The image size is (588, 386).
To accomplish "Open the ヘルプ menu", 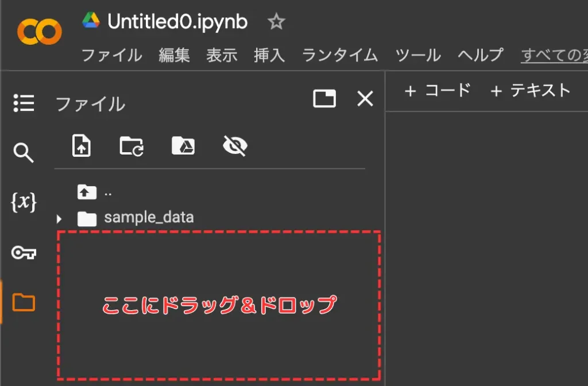I will (x=481, y=55).
